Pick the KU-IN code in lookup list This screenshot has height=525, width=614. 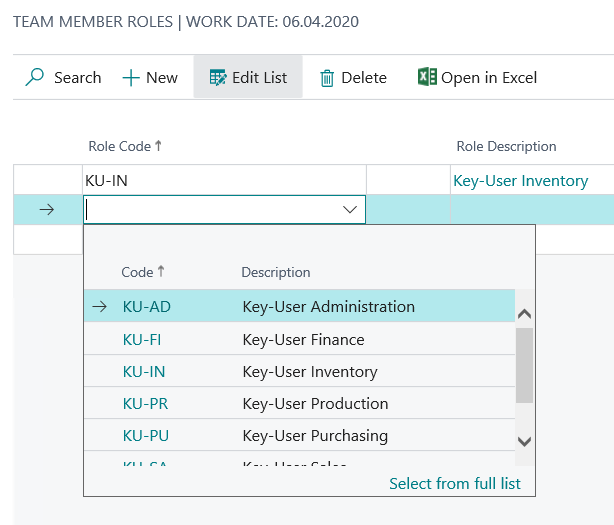144,372
